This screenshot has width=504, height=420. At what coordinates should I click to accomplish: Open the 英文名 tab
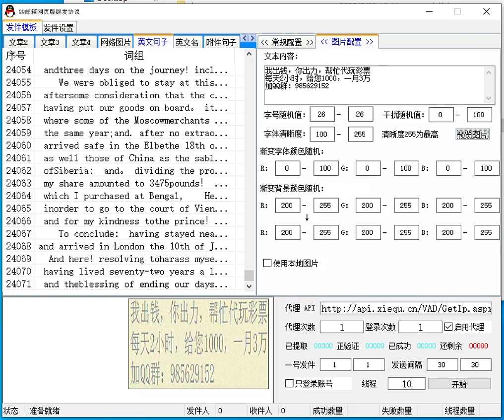tap(187, 42)
